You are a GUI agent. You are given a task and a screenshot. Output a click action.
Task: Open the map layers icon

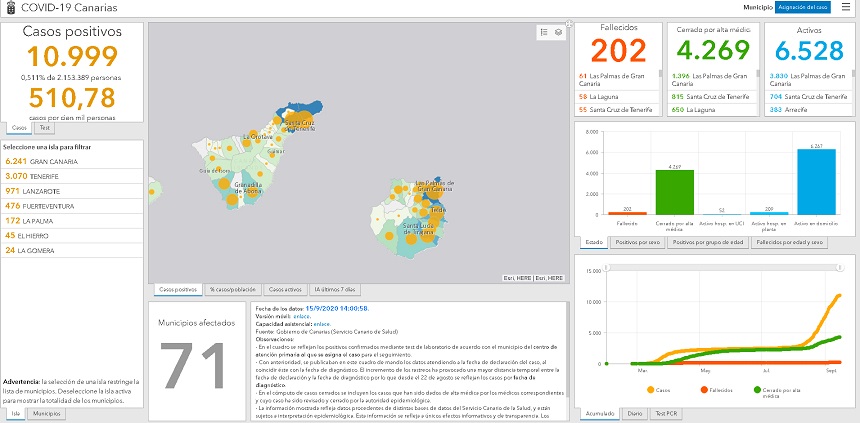[558, 32]
